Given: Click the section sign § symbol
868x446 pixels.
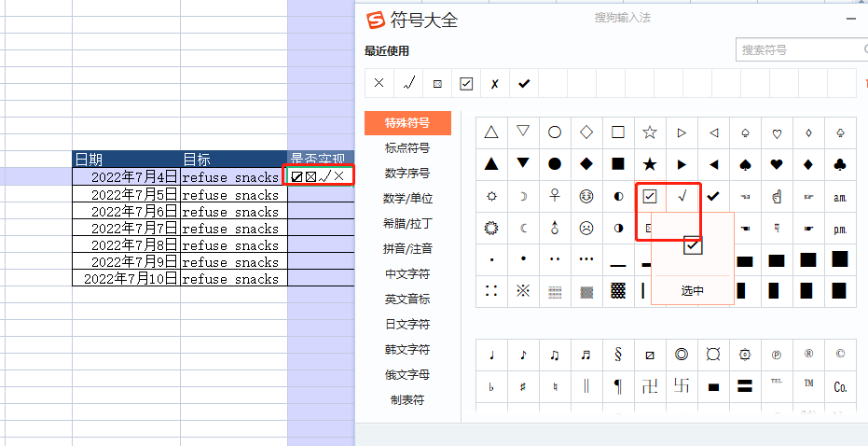Looking at the screenshot, I should (617, 355).
